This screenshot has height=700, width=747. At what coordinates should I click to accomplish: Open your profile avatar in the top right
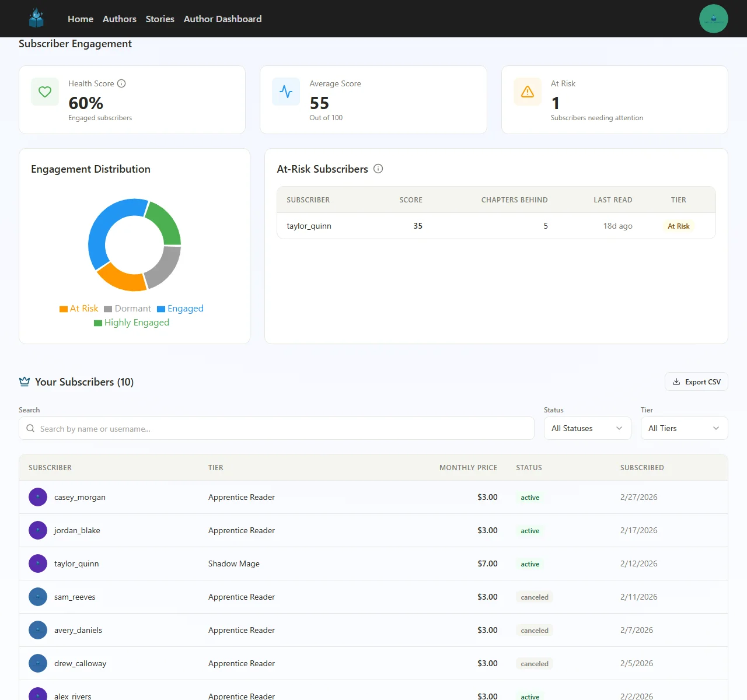[x=713, y=18]
